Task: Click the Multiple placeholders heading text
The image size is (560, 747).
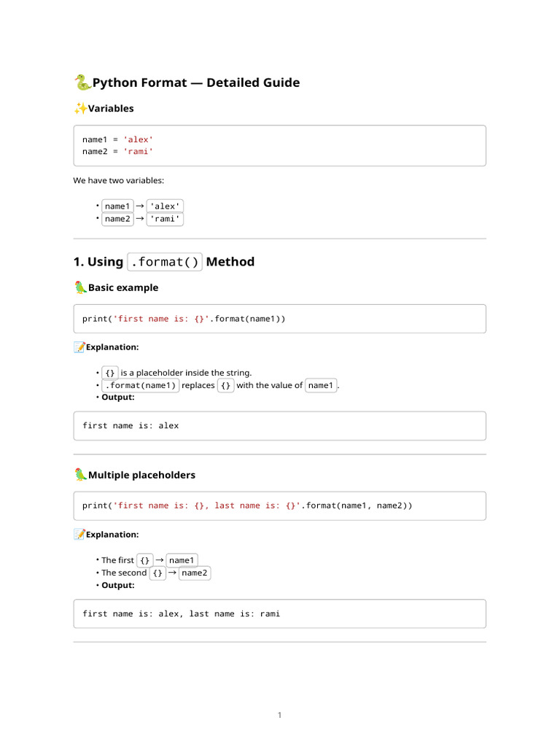Action: pos(142,475)
